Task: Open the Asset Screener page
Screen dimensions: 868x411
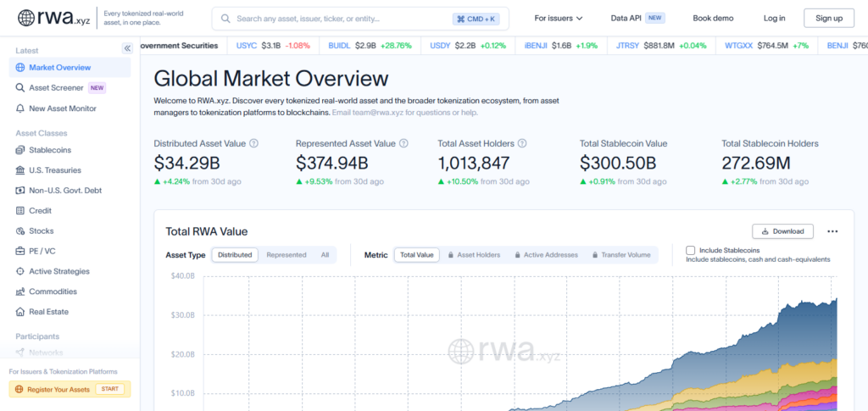Action: (x=70, y=87)
